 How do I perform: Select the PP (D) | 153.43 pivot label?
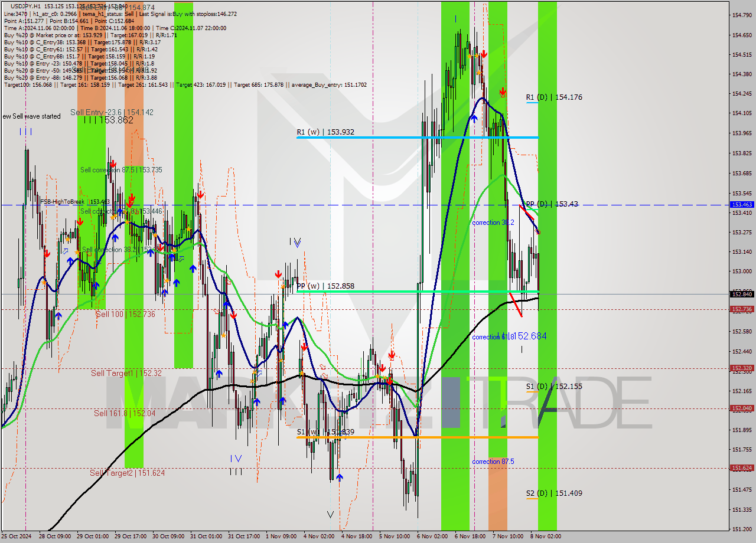click(552, 204)
